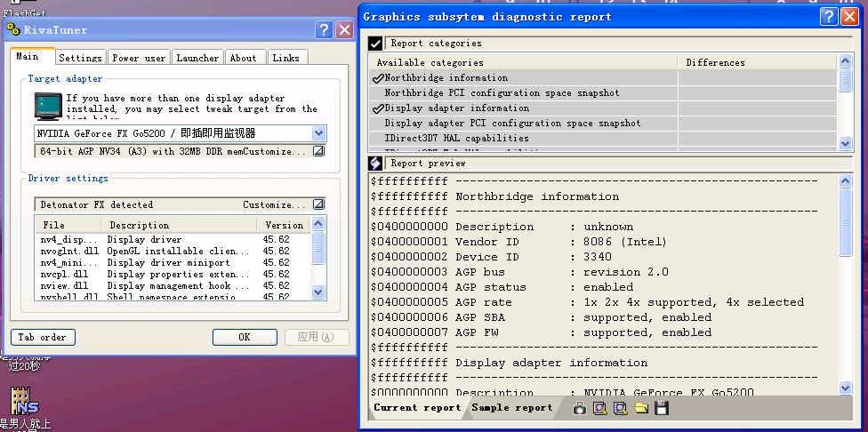Click the camera capture icon in report toolbar
The image size is (868, 432).
coord(579,408)
